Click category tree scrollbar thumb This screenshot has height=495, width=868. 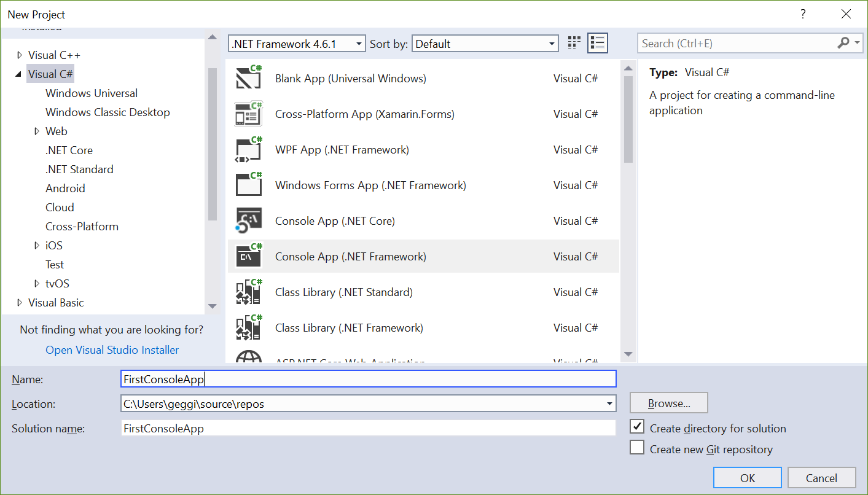[x=212, y=144]
